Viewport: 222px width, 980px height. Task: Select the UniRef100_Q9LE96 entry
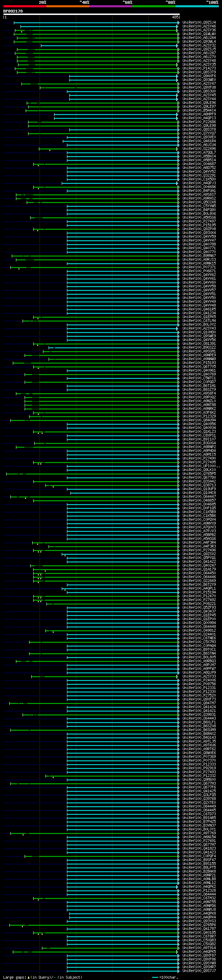point(199,103)
